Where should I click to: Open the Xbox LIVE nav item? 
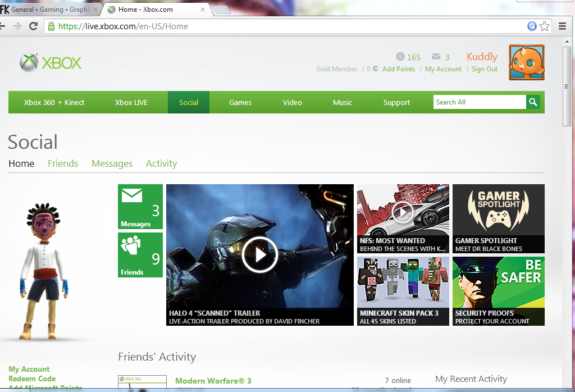point(131,102)
